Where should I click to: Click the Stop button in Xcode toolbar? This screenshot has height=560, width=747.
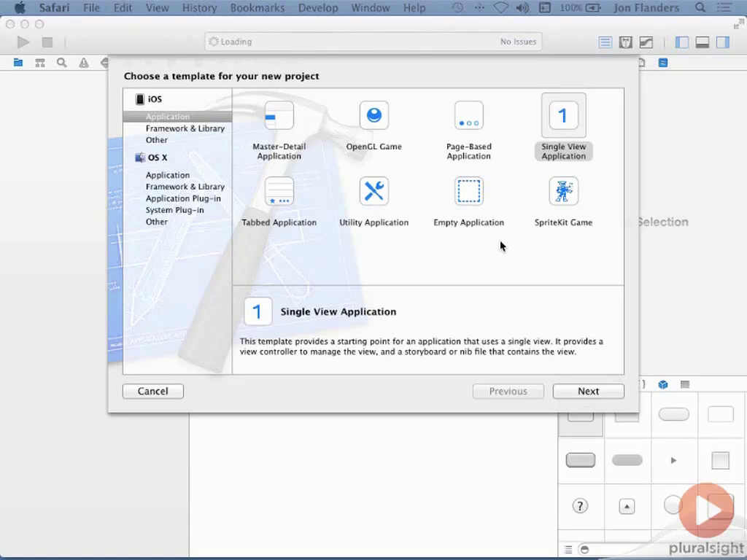click(47, 42)
